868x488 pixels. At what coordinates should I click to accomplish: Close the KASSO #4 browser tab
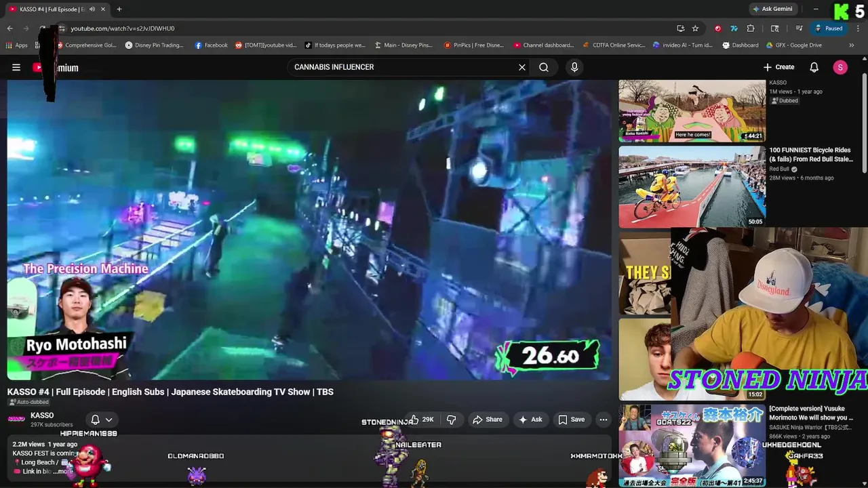103,9
